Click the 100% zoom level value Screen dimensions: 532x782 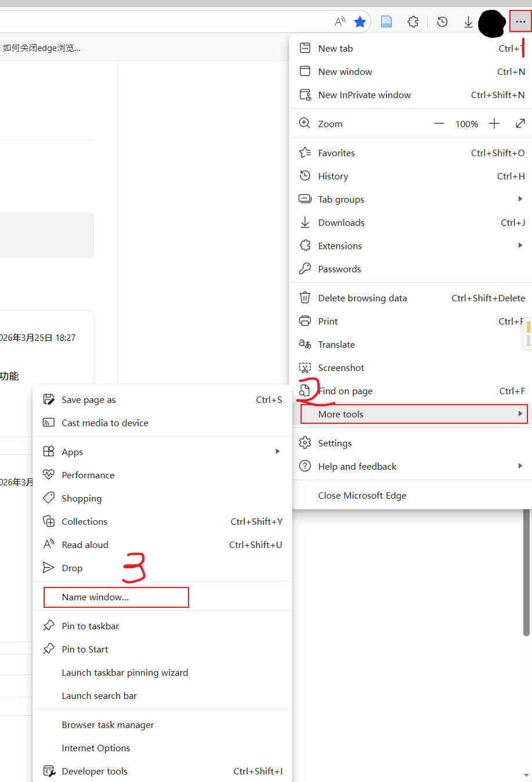point(466,124)
